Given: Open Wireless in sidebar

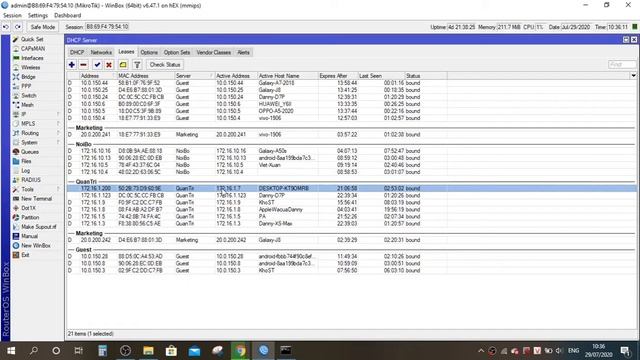Looking at the screenshot, I should click(x=31, y=67).
